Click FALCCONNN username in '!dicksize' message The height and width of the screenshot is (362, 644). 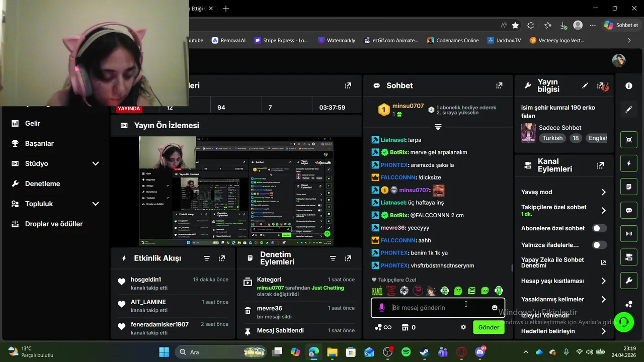[398, 177]
